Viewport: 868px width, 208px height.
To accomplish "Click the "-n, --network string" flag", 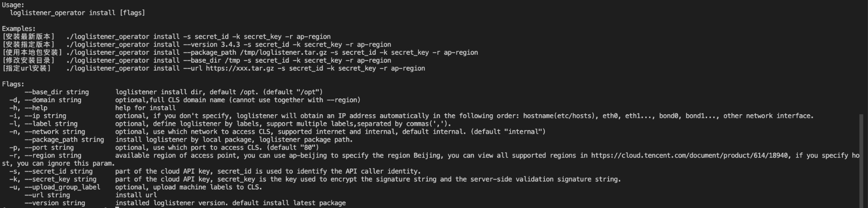I will pos(47,131).
